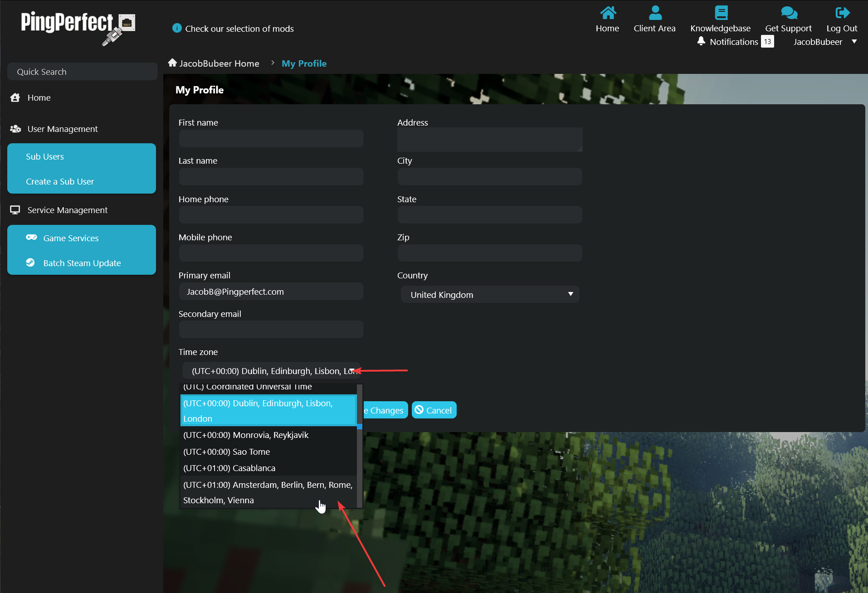Click the PingPerfect logo

[78, 28]
